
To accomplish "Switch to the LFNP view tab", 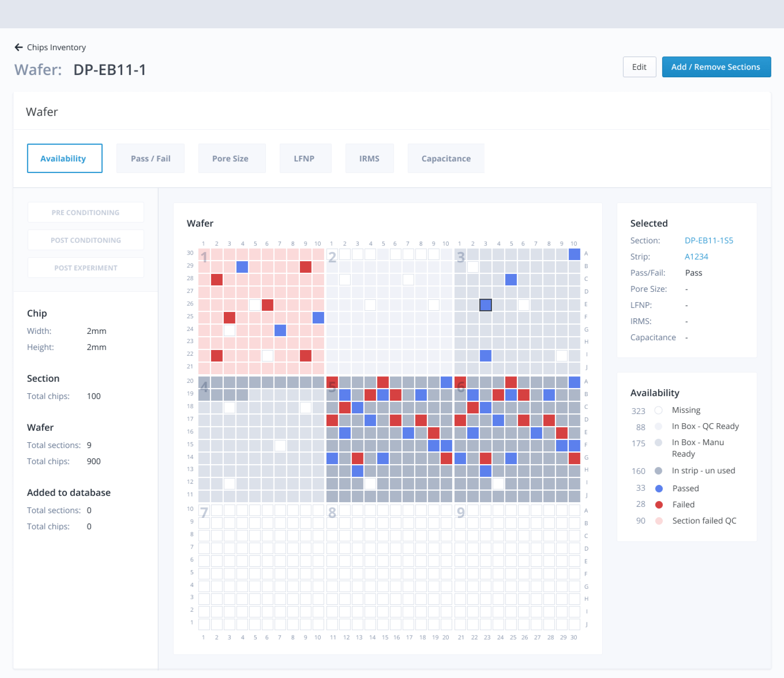I will [305, 159].
